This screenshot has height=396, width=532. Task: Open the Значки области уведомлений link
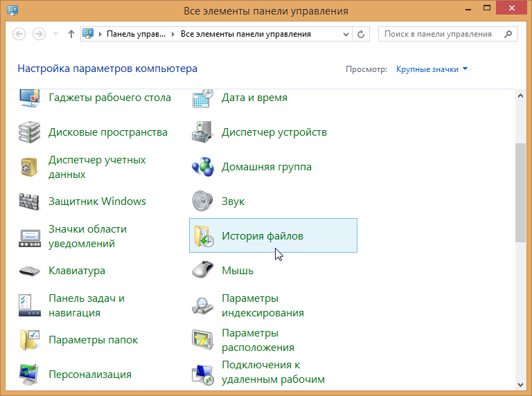[87, 236]
